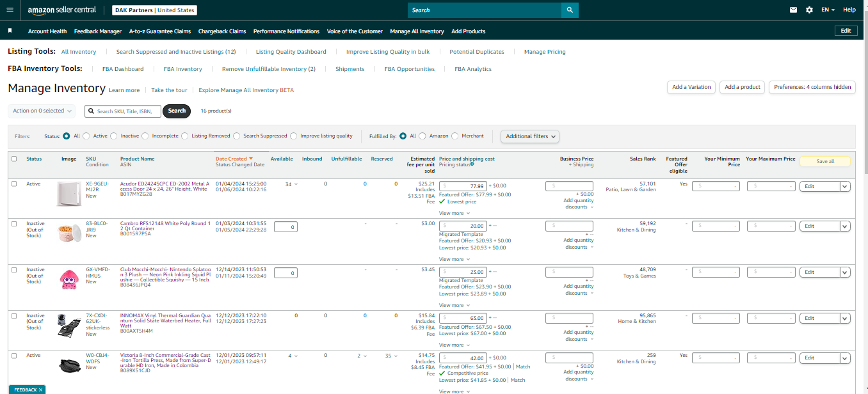Select the Search Suppressed radio button

pos(237,136)
